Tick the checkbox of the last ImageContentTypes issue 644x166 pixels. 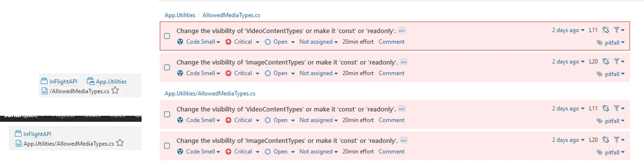167,146
